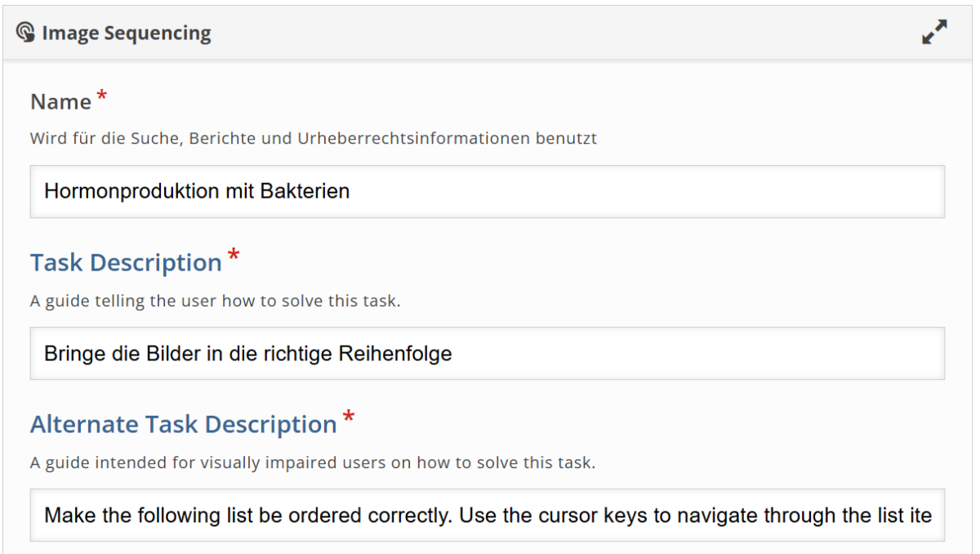
Task: Click the Task Description heading
Action: [126, 263]
